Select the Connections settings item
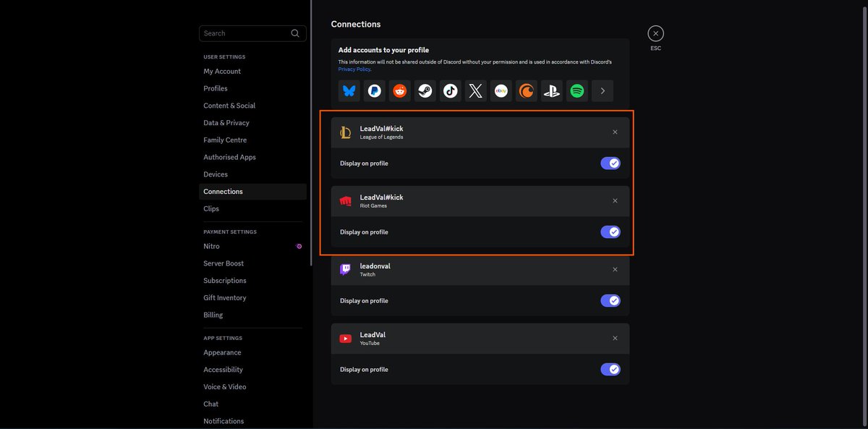 tap(252, 192)
